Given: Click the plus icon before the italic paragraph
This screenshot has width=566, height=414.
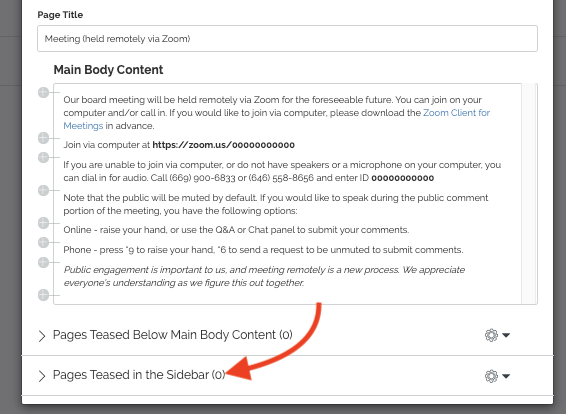Looking at the screenshot, I should [x=43, y=262].
